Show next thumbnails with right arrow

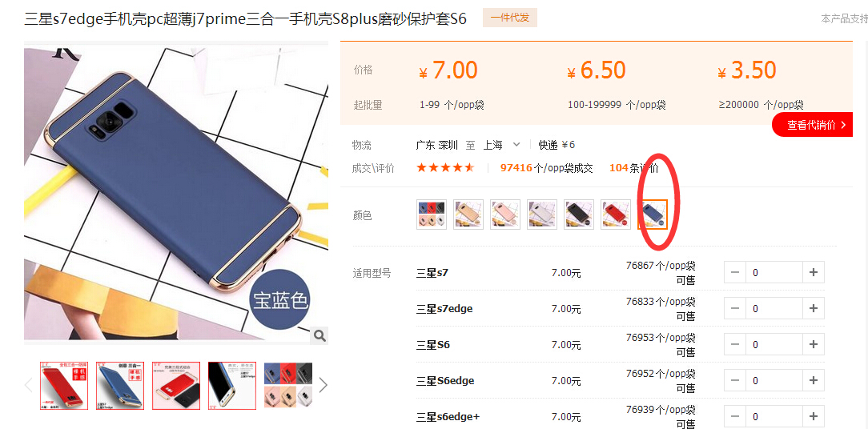click(x=323, y=385)
